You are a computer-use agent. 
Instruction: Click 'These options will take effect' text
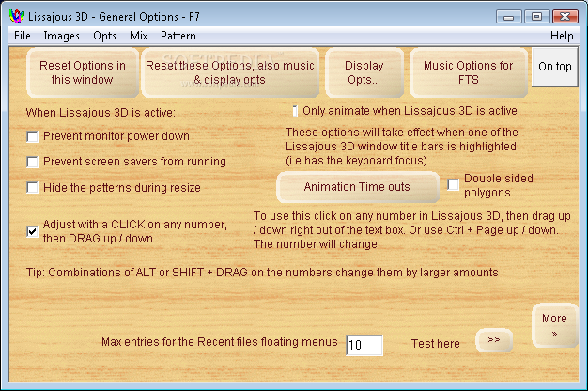click(x=402, y=147)
